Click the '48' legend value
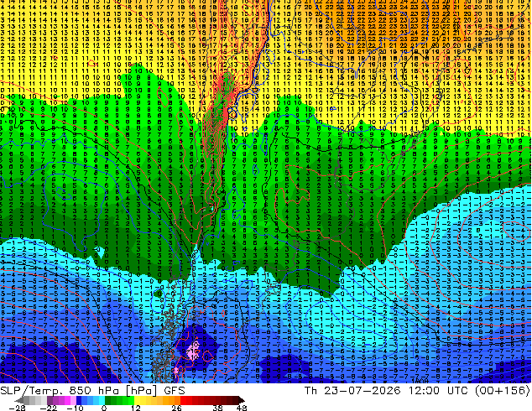 pyautogui.click(x=242, y=408)
